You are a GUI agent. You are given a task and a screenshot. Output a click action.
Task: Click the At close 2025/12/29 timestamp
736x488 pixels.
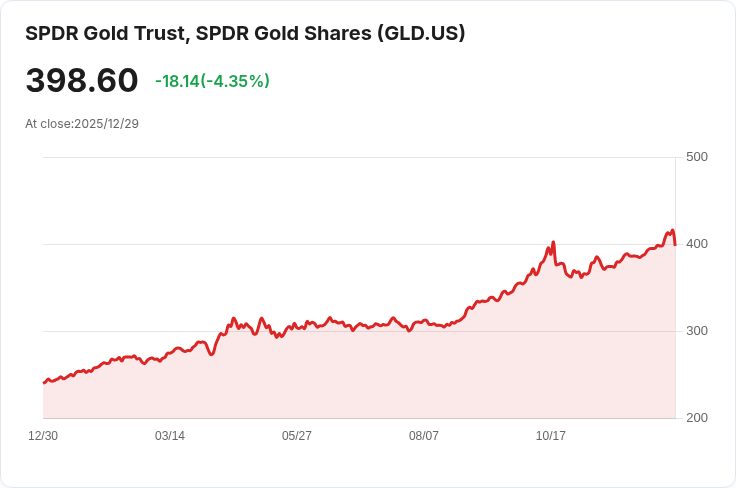(x=82, y=123)
